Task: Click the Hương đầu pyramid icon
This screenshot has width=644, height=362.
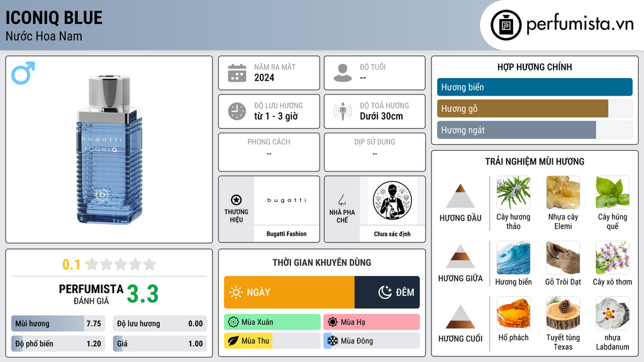Action: (x=460, y=196)
